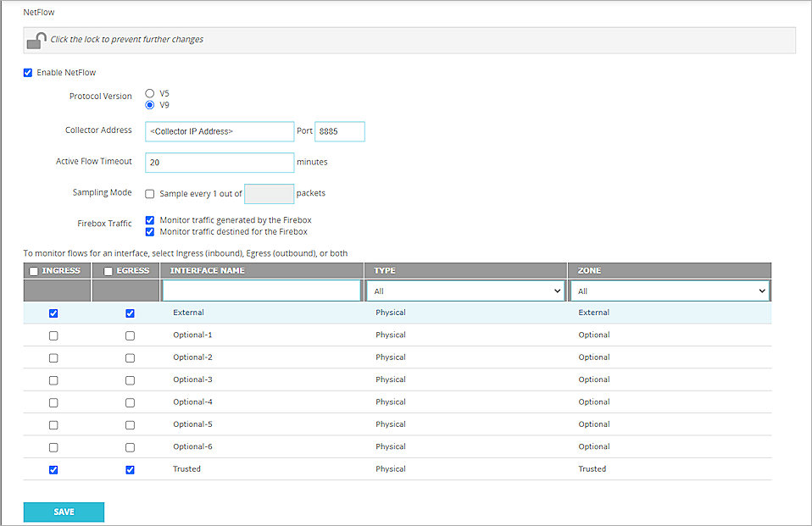Toggle the select-all INGRESS header checkbox
Viewport: 812px width, 526px height.
33,271
